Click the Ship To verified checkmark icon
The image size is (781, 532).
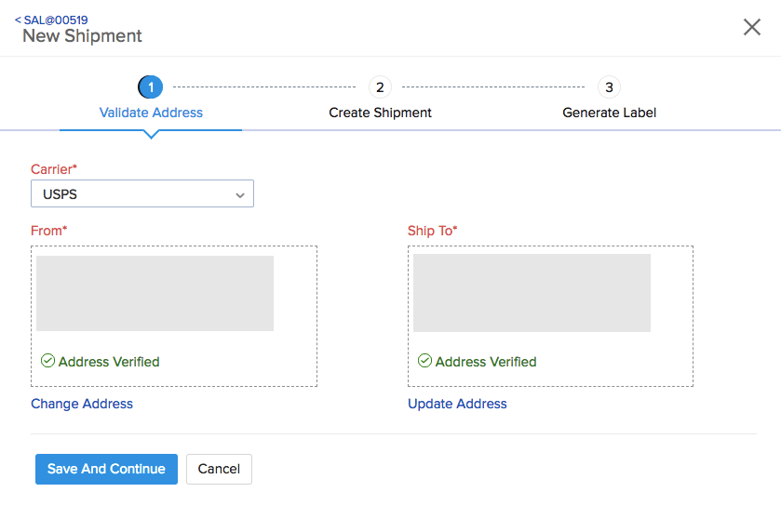(x=424, y=361)
